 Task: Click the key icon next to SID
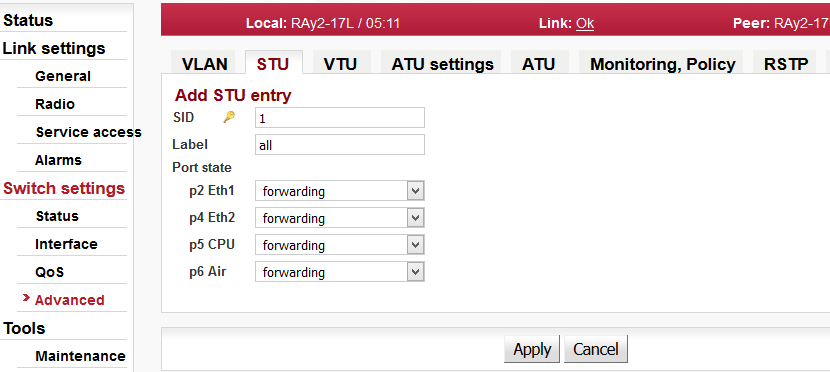click(x=229, y=117)
